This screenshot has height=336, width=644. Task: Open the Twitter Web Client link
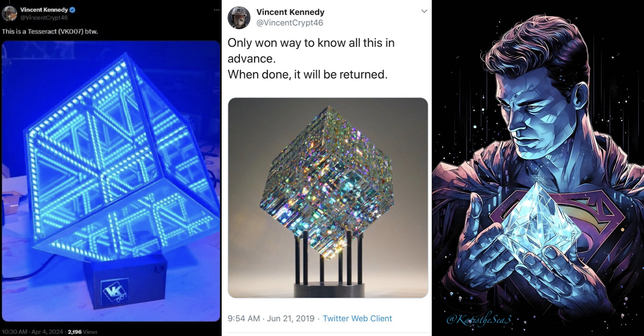click(357, 318)
